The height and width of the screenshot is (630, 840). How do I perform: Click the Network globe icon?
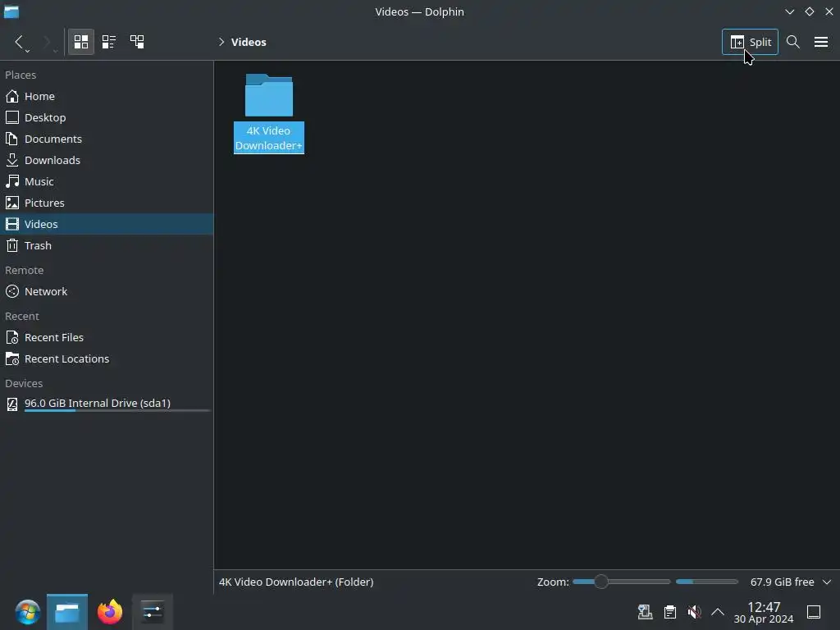pos(12,291)
